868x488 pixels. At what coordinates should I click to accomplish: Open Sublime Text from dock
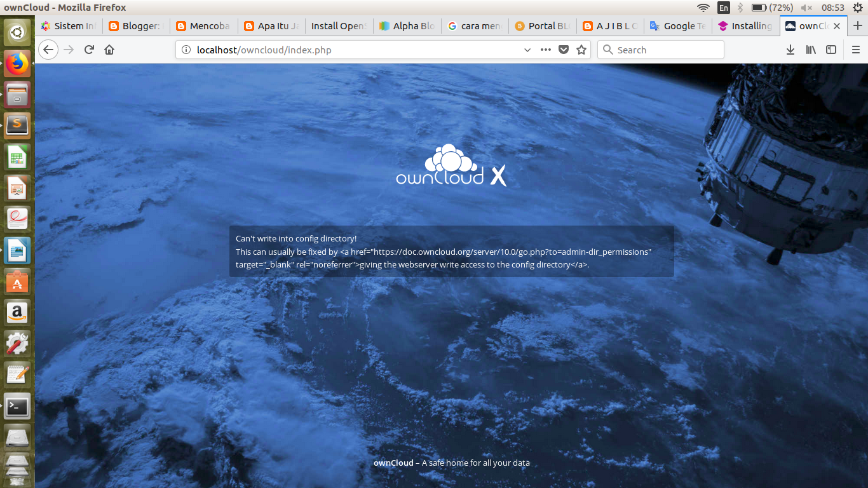click(17, 126)
